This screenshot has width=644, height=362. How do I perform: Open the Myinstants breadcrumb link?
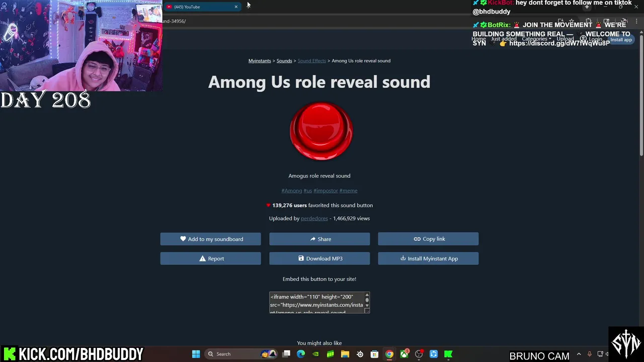(x=260, y=61)
